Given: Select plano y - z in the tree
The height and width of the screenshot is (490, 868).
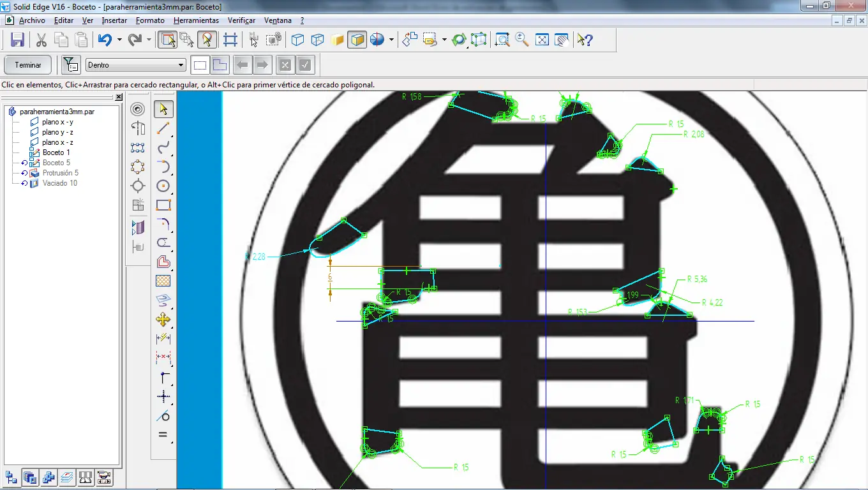Looking at the screenshot, I should [x=57, y=132].
